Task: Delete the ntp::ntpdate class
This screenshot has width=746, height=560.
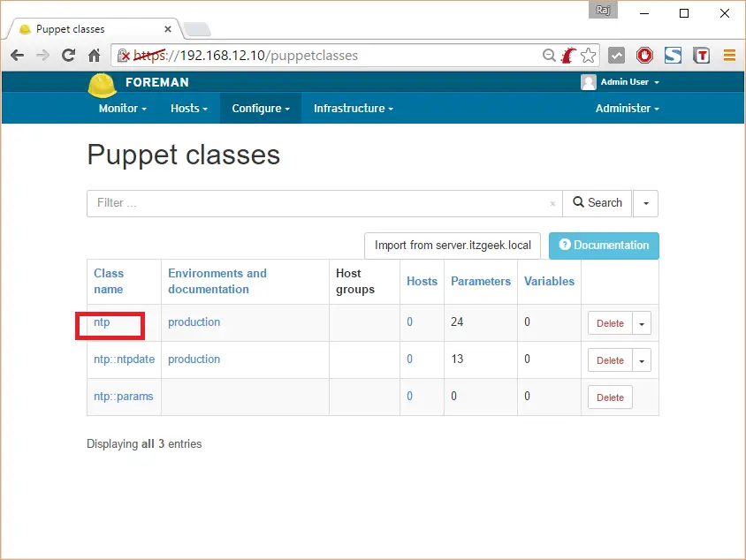Action: click(610, 360)
